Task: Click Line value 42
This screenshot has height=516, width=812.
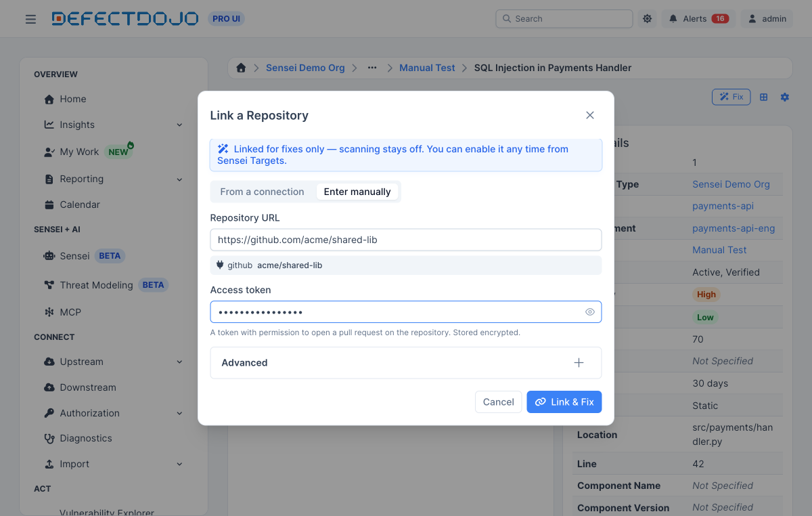Action: [x=698, y=464]
